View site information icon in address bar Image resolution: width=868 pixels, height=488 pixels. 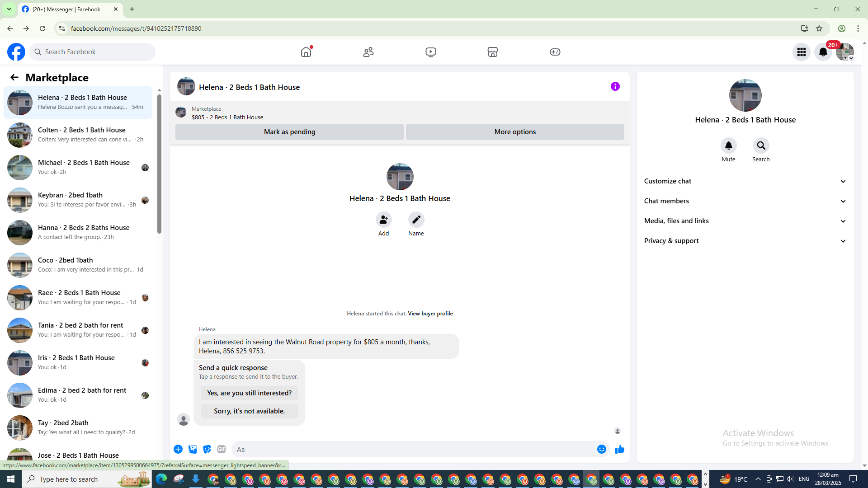(61, 28)
